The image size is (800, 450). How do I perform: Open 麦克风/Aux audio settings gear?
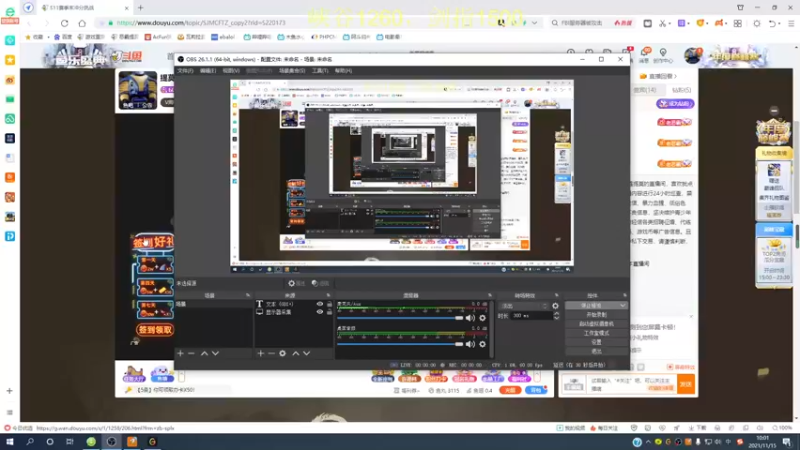click(x=482, y=318)
